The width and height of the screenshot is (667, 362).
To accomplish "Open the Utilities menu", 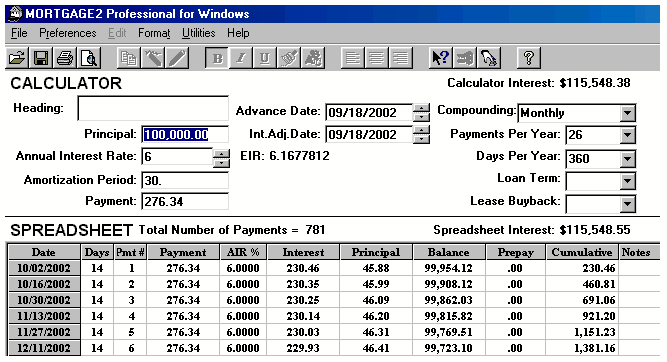I will 199,33.
